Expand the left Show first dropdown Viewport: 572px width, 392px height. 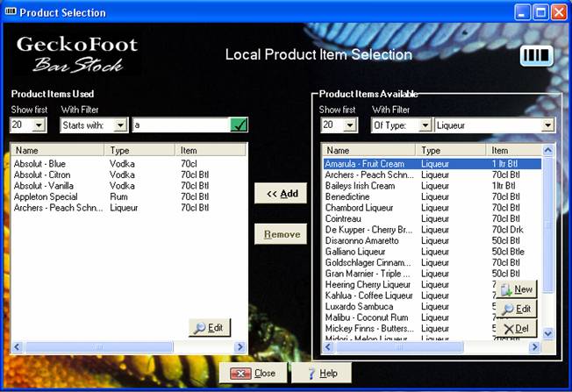39,126
